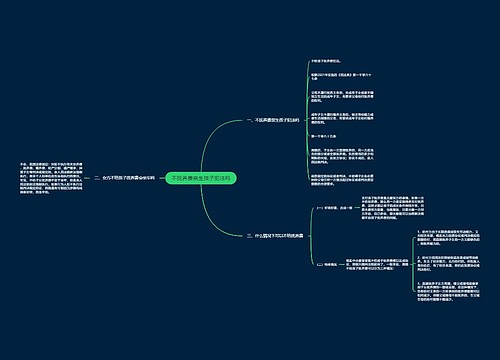This screenshot has height=360, width=500.
Task: Click description paragraph right of (二) 特殊情况
Action: pyautogui.click(x=377, y=264)
